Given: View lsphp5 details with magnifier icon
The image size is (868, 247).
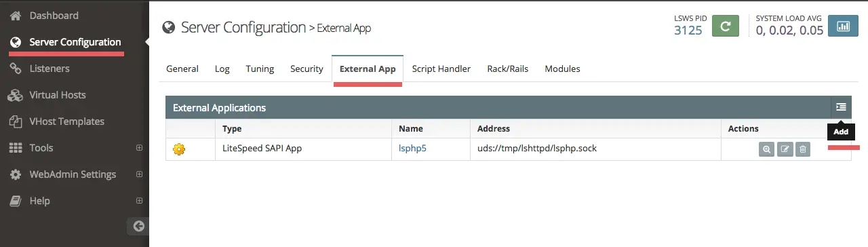Looking at the screenshot, I should point(766,150).
